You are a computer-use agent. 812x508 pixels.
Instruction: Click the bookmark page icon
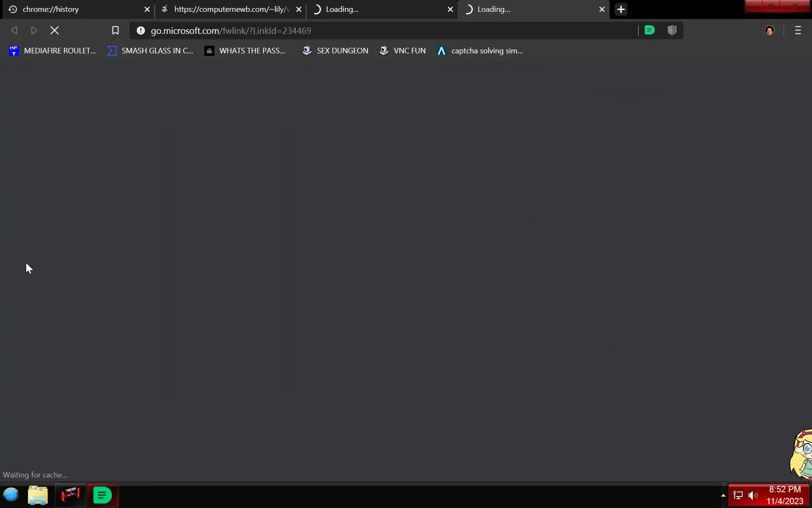click(115, 30)
